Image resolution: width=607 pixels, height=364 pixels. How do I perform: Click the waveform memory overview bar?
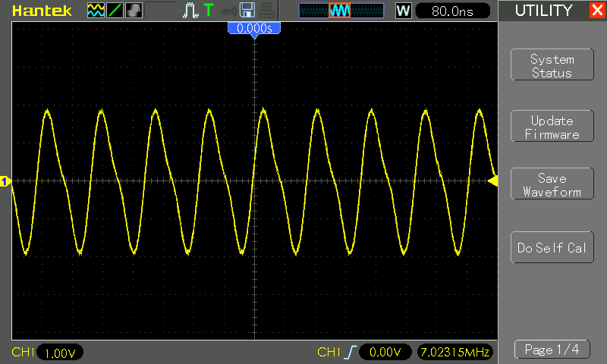click(341, 11)
